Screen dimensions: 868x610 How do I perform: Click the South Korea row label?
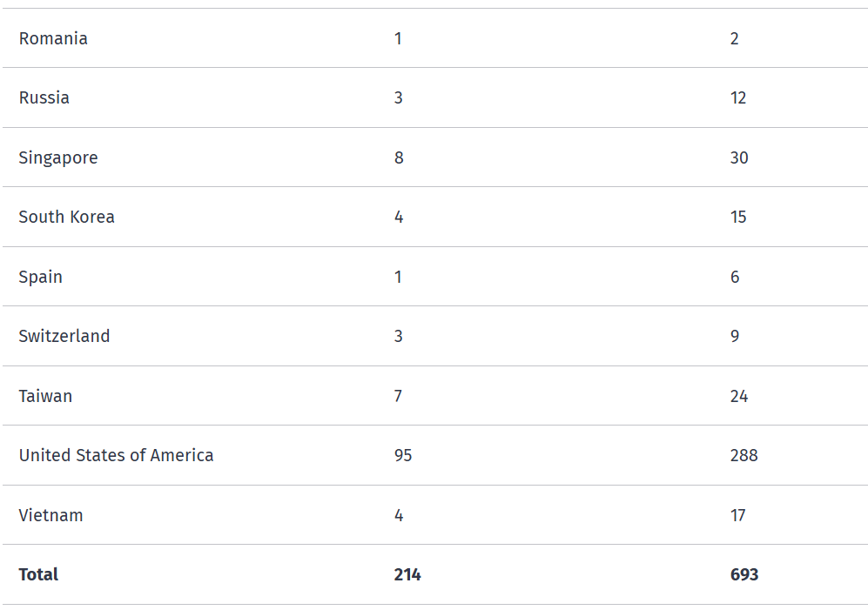[x=66, y=217]
